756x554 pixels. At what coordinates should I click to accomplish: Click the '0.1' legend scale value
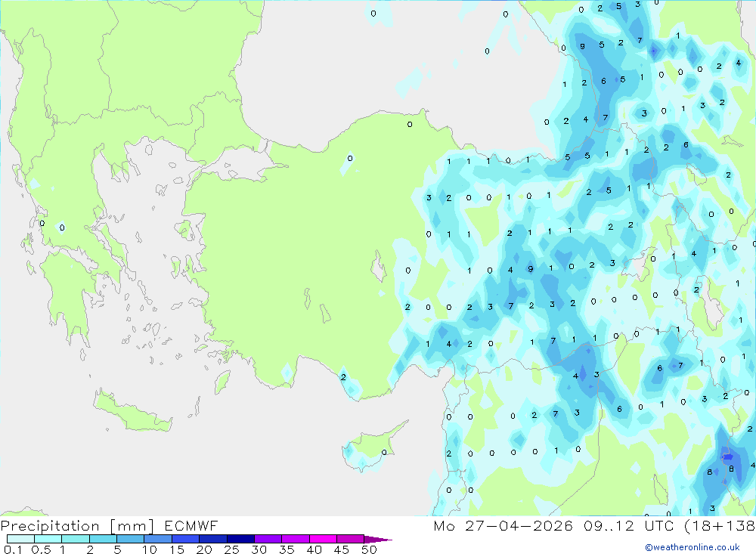(x=13, y=549)
